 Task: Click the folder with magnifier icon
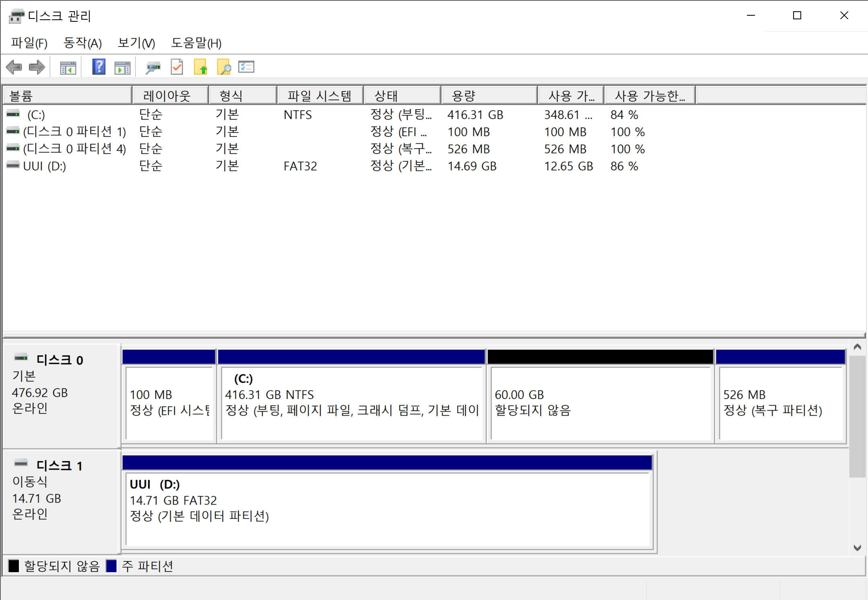pos(224,67)
